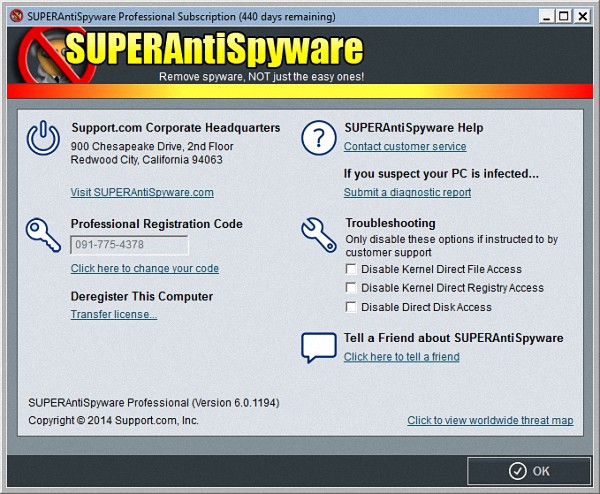Check Disable Direct Disk Access option
The height and width of the screenshot is (494, 600).
(351, 307)
